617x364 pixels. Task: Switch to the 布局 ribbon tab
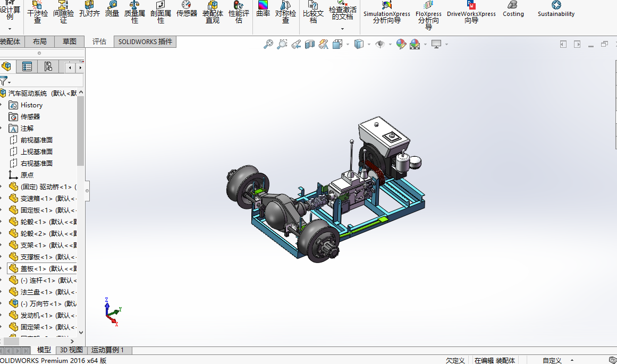tap(40, 41)
